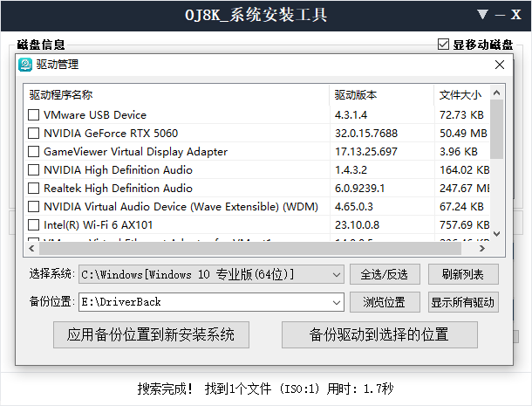This screenshot has height=406, width=532.
Task: Click the 全选/反选 button
Action: click(385, 274)
